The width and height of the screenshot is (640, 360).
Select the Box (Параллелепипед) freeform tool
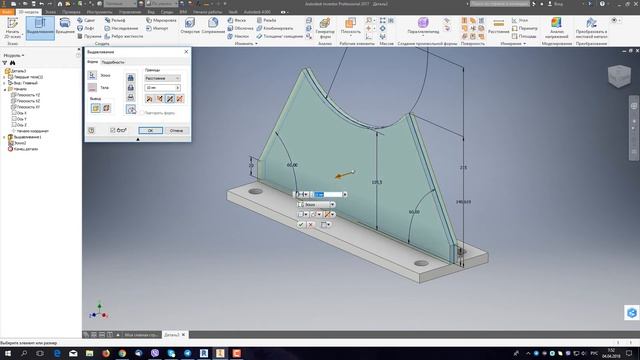(423, 25)
